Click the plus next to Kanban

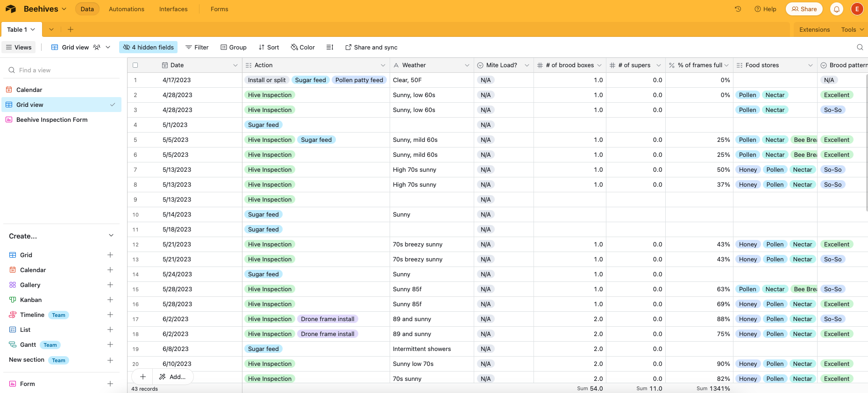(x=110, y=300)
